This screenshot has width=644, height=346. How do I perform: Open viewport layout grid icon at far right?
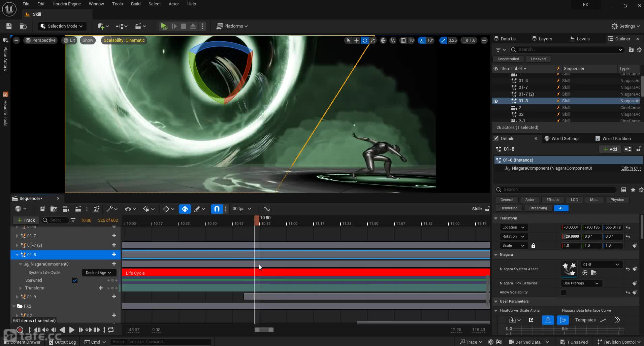484,40
